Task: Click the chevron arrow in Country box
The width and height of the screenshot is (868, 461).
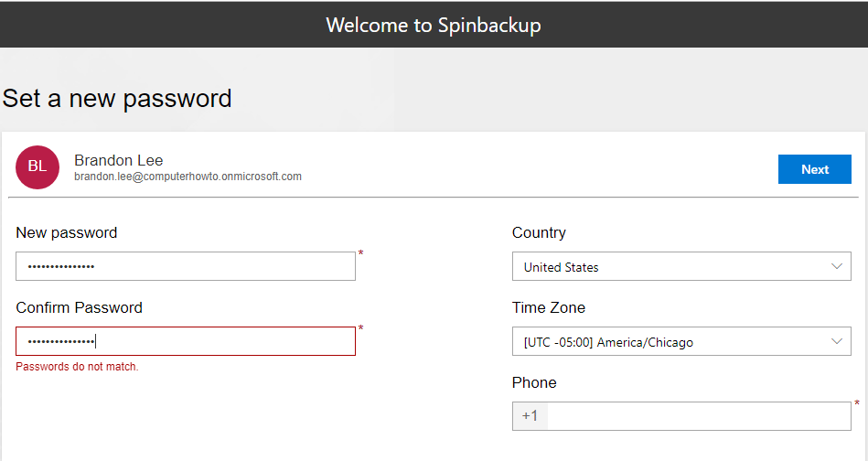Action: tap(836, 266)
